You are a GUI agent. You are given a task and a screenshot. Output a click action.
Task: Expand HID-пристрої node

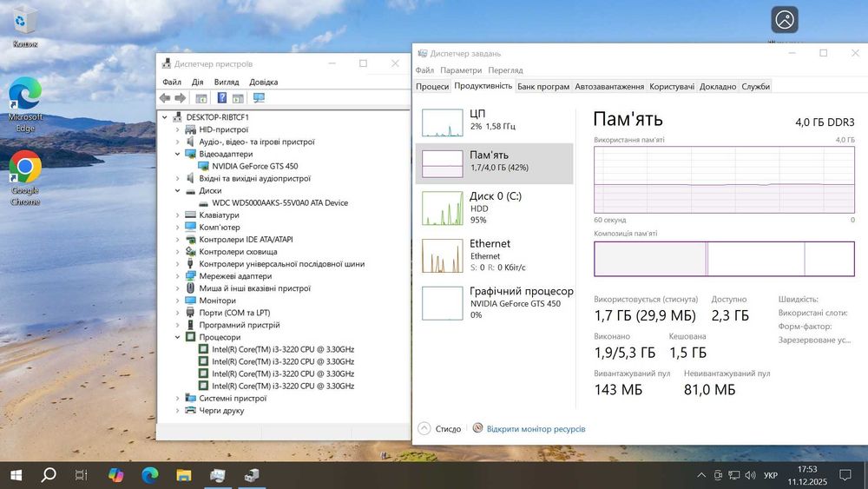[177, 129]
